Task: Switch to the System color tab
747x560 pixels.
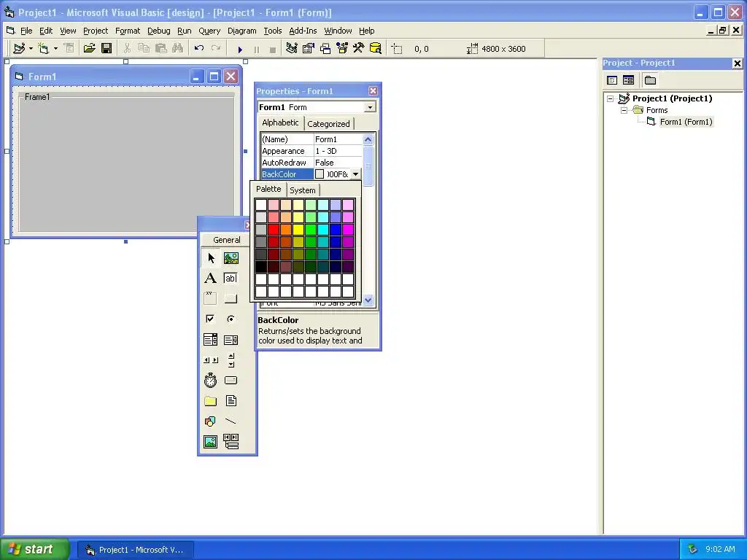Action: tap(303, 190)
